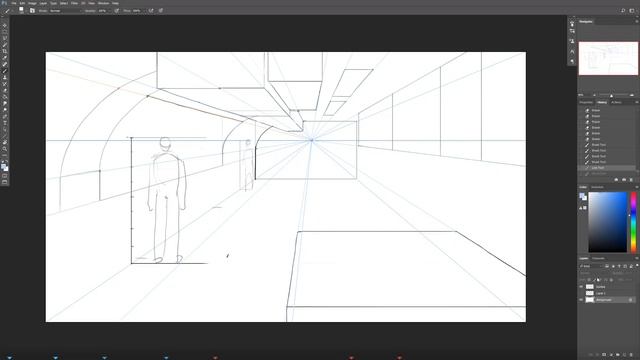Image resolution: width=640 pixels, height=360 pixels.
Task: Lock all layer attributes
Action: point(611,280)
